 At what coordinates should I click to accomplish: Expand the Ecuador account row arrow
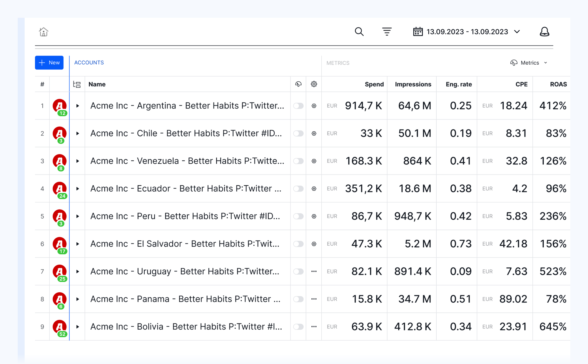[78, 189]
